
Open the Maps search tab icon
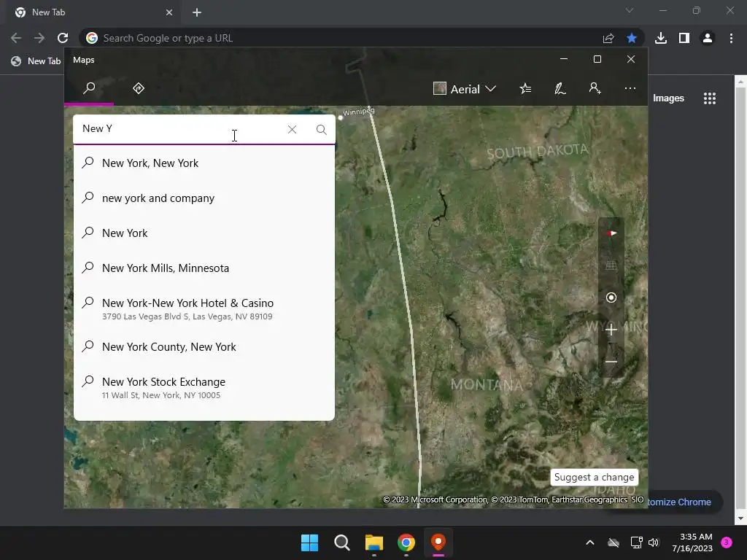tap(89, 88)
